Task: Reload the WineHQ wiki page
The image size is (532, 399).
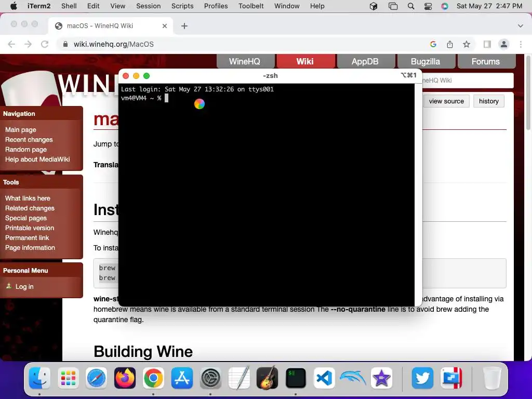Action: 45,44
